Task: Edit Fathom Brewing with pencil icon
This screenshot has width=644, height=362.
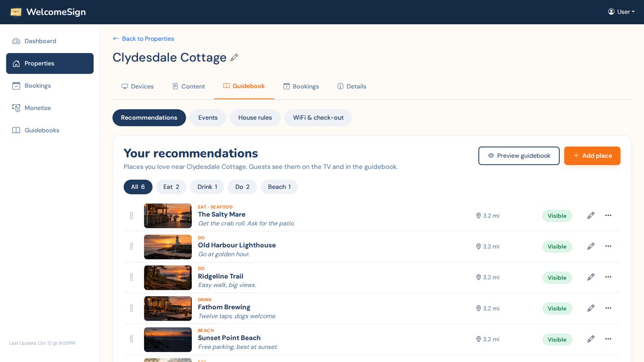Action: [x=591, y=308]
